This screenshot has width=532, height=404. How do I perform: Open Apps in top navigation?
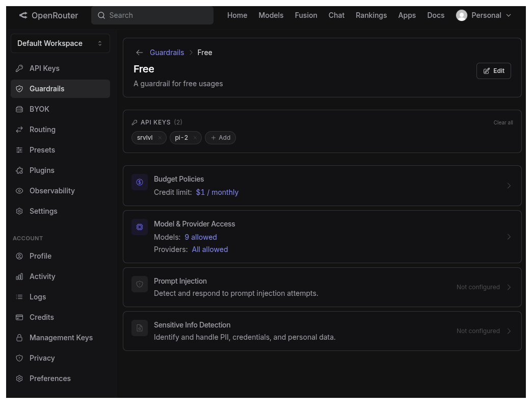coord(407,15)
